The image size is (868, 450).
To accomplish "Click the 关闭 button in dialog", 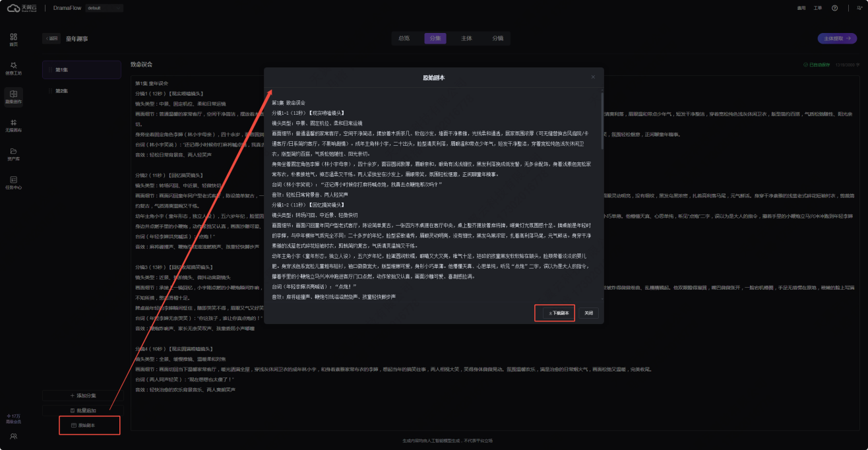I will [588, 313].
